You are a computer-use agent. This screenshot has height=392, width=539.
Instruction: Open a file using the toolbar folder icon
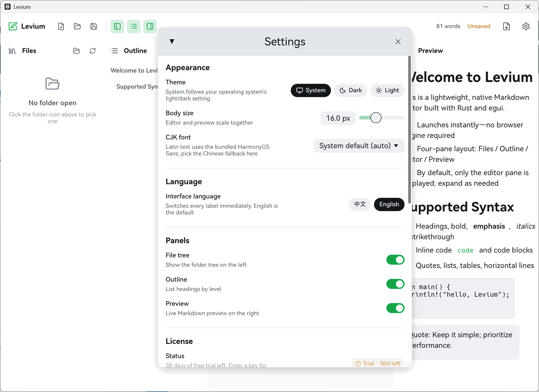coord(77,26)
